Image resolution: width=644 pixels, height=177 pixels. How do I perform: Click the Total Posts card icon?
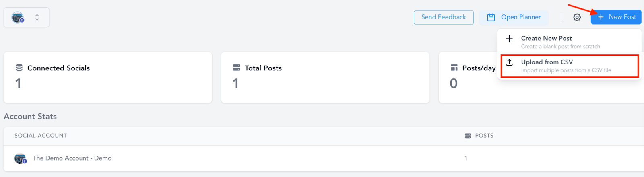click(x=236, y=68)
